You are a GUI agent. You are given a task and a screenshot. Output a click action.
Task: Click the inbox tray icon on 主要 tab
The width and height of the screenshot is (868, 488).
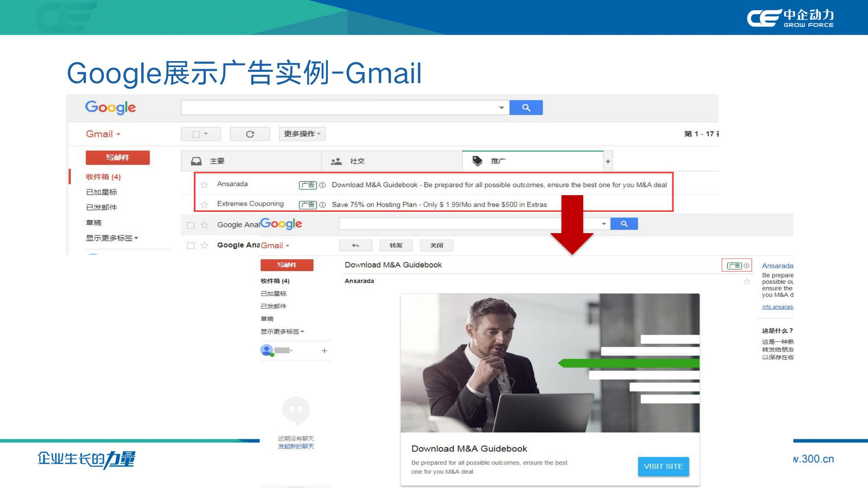(196, 161)
